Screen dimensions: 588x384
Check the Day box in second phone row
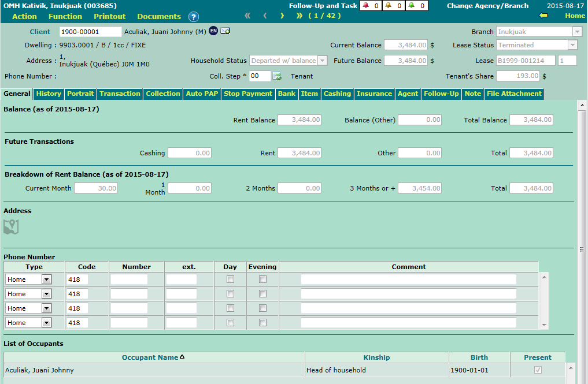tap(230, 294)
